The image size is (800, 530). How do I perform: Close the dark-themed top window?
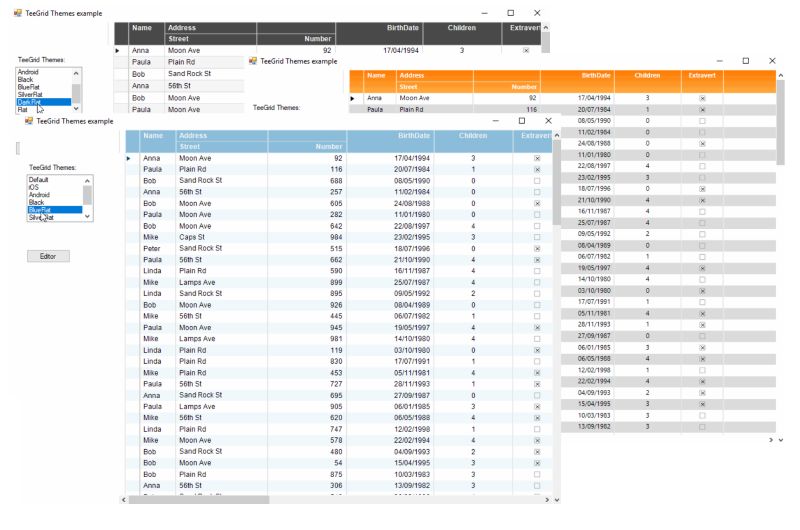pos(536,12)
